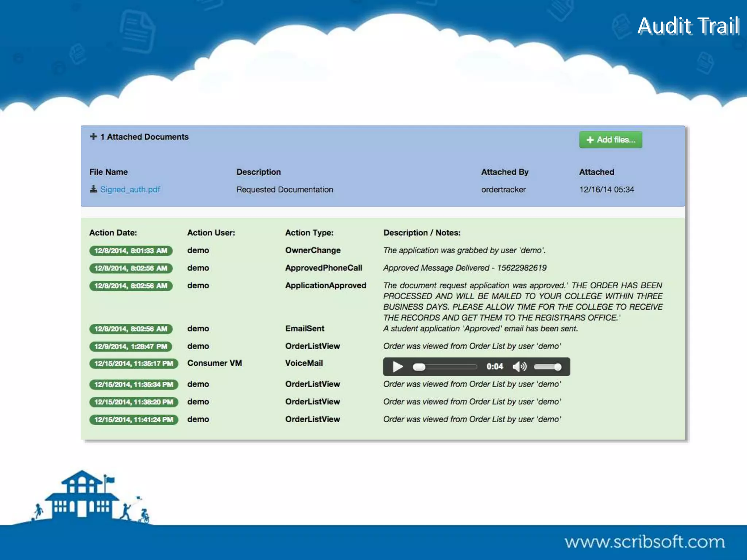Viewport: 747px width, 560px height.
Task: Click the 12/9/2014, 1:28:47 PM date badge
Action: point(131,346)
